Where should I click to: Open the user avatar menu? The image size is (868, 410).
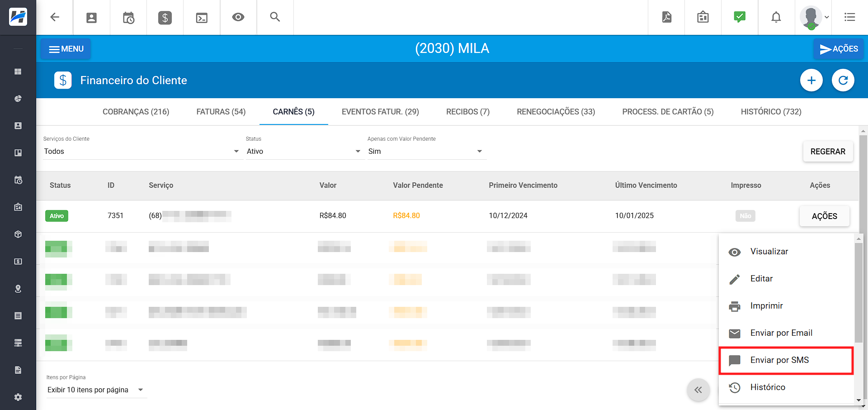coord(814,17)
